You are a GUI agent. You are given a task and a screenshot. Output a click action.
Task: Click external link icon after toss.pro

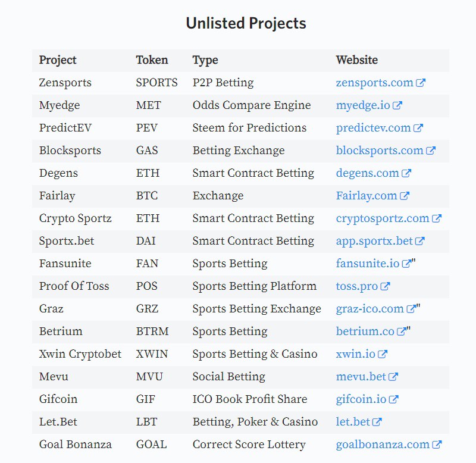385,286
